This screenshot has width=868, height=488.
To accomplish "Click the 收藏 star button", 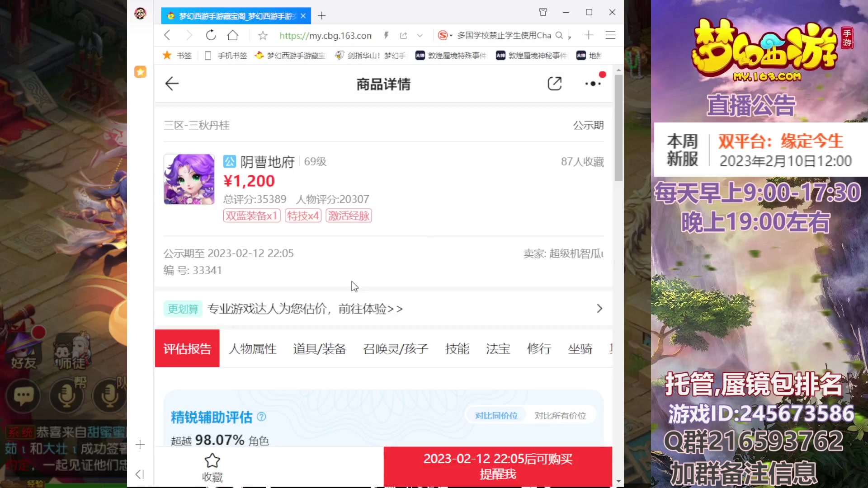I will click(212, 467).
